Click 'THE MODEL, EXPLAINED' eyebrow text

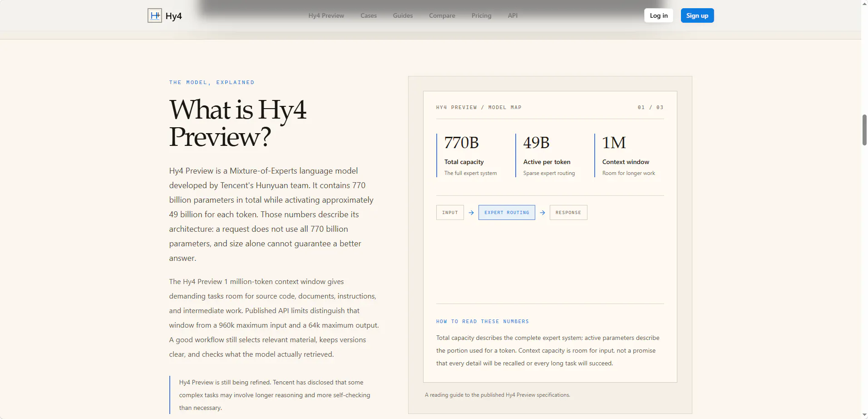212,82
